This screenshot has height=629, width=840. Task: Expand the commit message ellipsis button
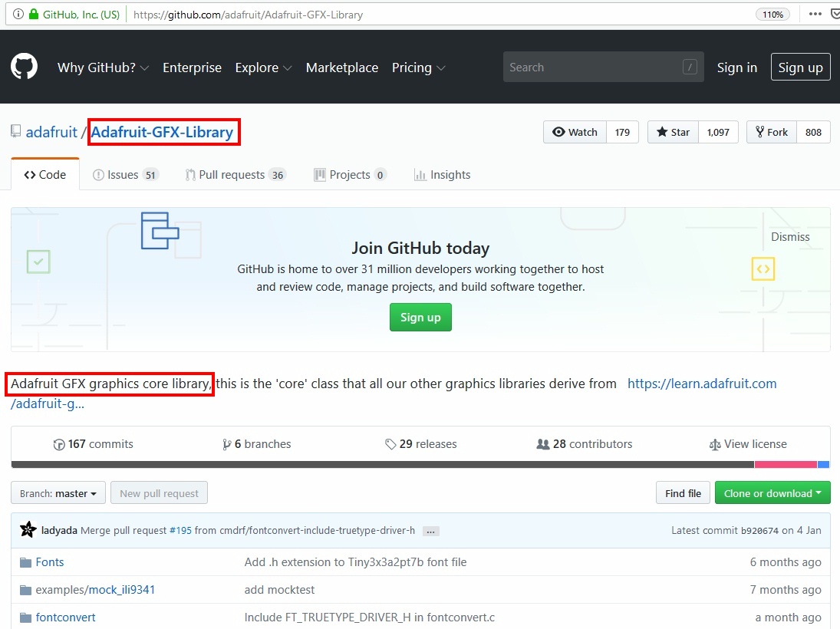tap(430, 531)
